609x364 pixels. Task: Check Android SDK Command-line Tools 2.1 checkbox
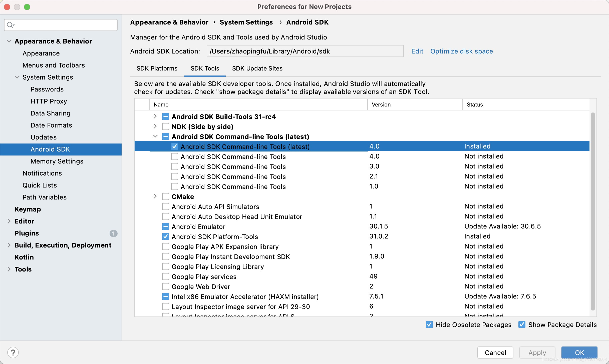tap(175, 176)
